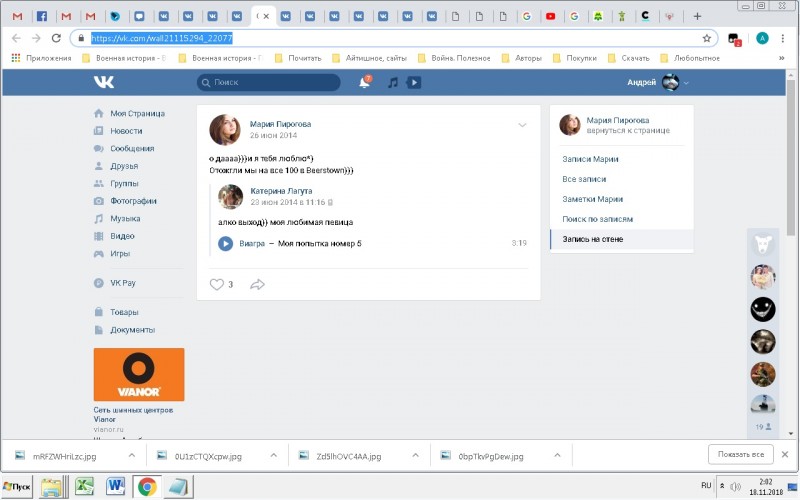Viewport: 800px width, 500px height.
Task: Open Google Chrome in the taskbar
Action: (147, 487)
